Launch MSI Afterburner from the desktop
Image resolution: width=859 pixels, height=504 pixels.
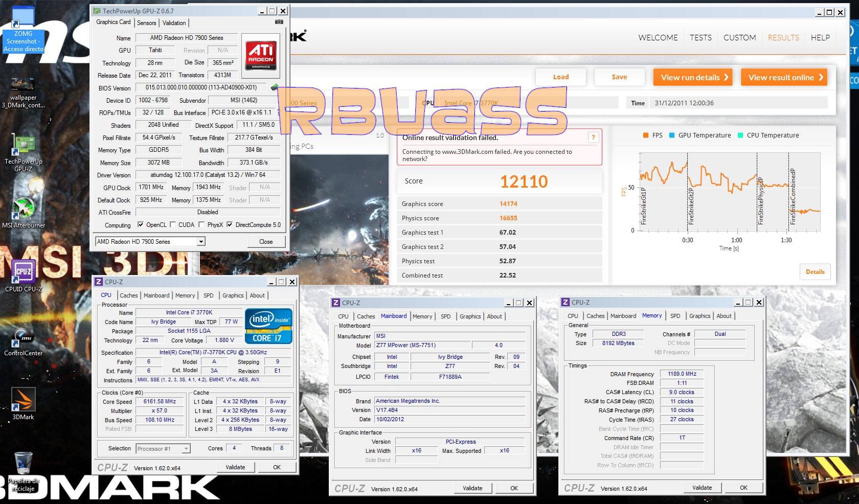[23, 212]
